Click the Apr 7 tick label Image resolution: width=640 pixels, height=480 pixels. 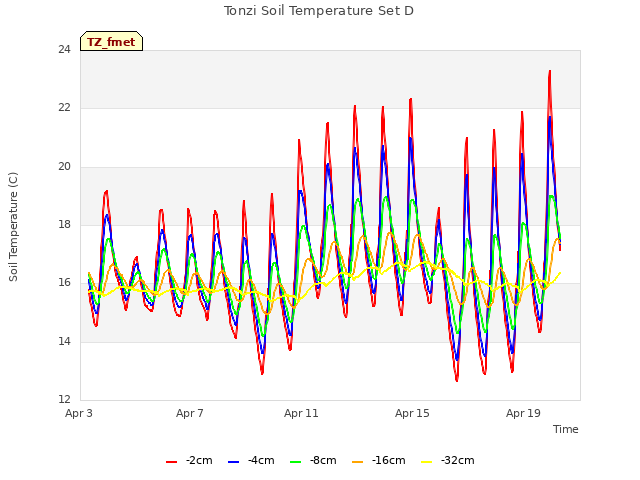pyautogui.click(x=190, y=413)
